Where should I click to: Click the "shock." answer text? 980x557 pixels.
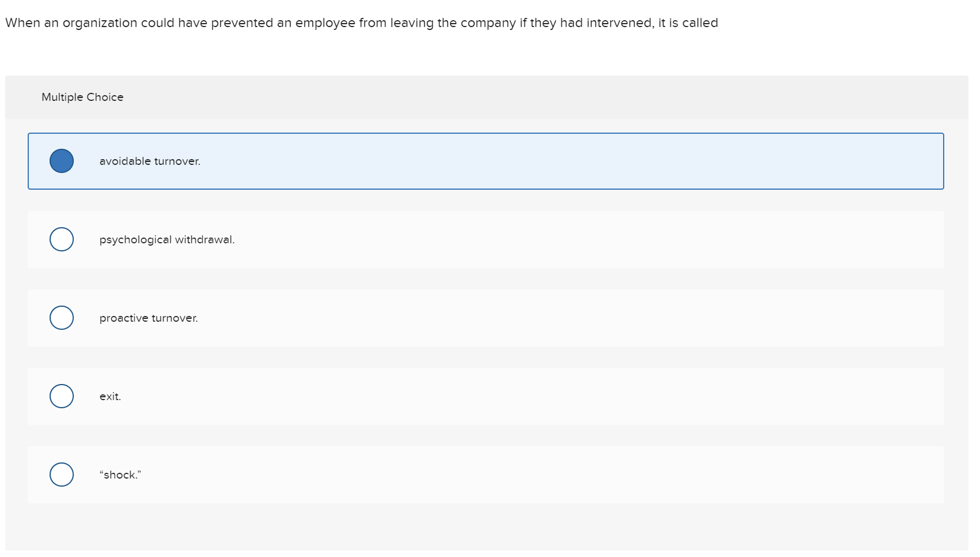[119, 474]
